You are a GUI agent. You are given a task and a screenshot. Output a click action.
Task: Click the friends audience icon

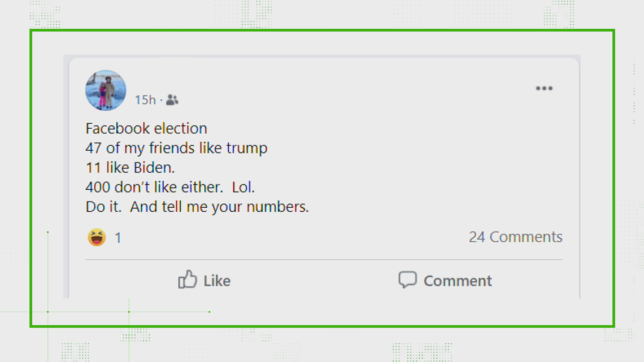point(172,100)
